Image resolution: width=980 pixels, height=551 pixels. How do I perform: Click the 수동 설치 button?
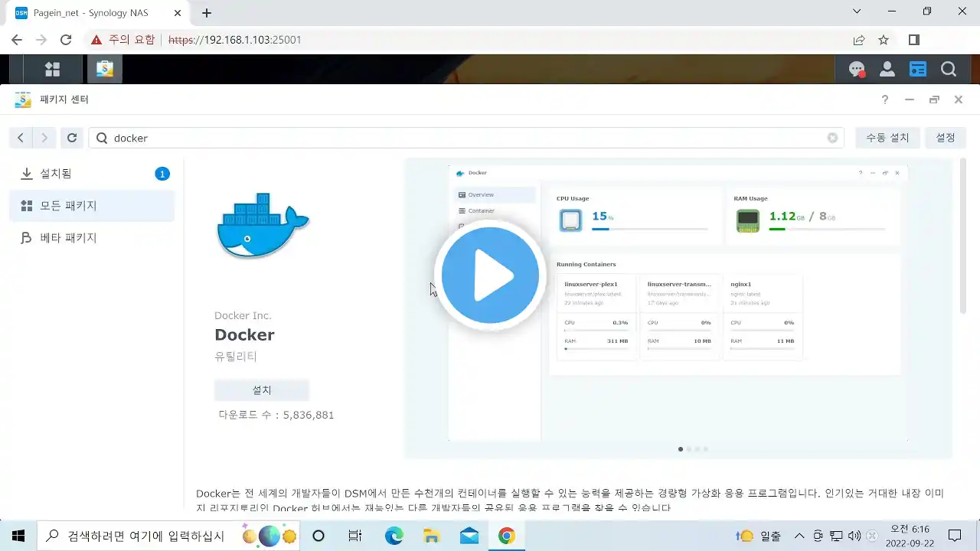887,138
